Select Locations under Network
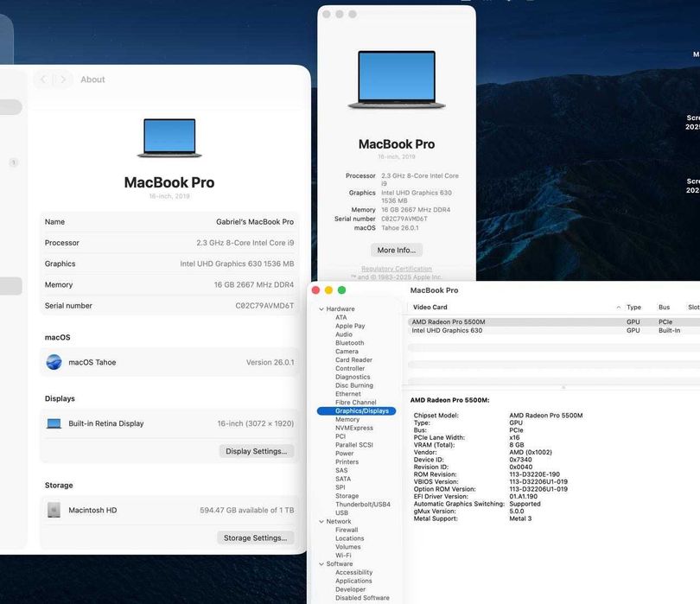The height and width of the screenshot is (604, 700). pos(349,538)
